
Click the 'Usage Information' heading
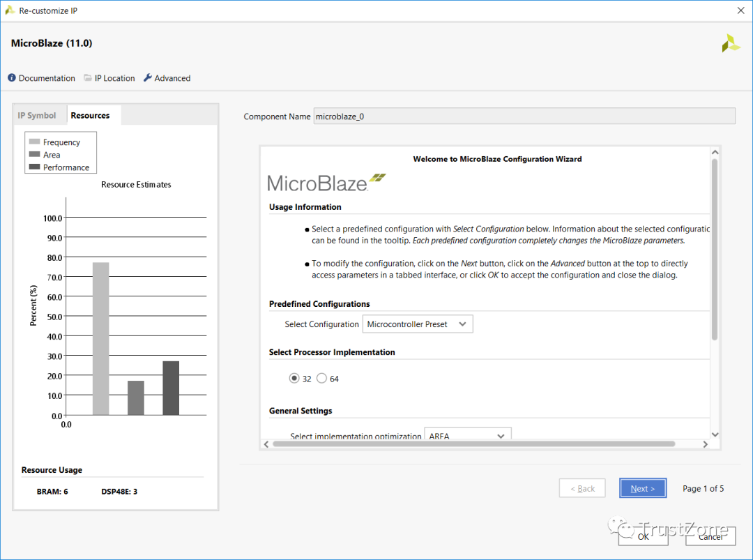point(305,207)
